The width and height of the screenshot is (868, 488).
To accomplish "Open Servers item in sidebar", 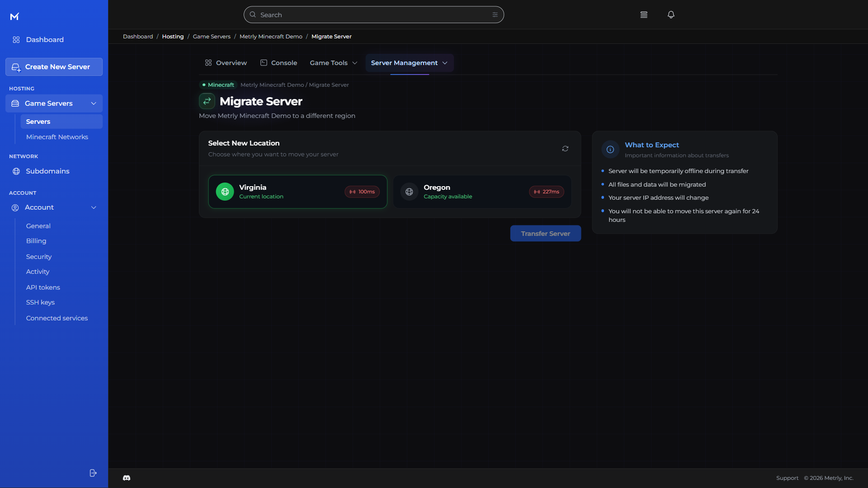I will pos(61,122).
